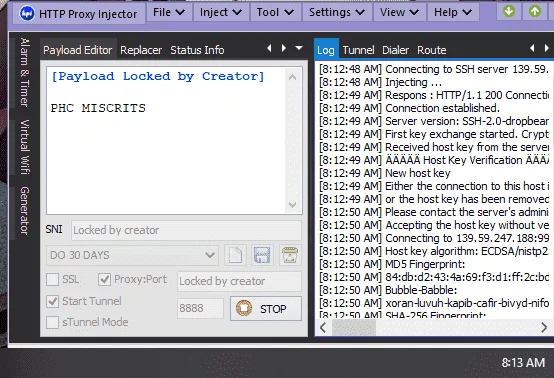Click the 8:13 AM taskbar clock

click(523, 362)
